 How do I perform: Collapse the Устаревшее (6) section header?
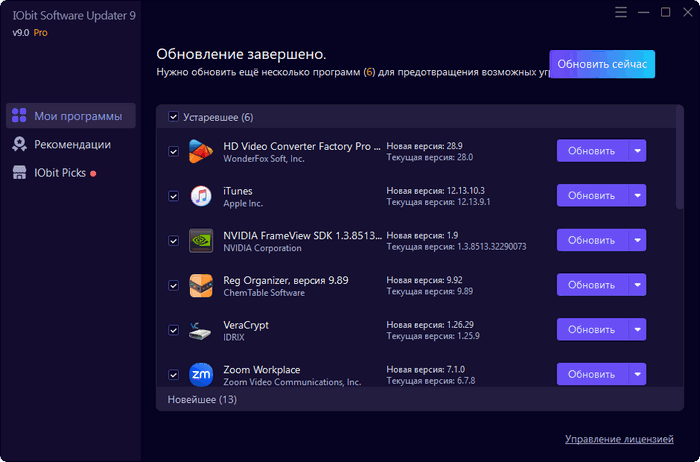pos(416,117)
